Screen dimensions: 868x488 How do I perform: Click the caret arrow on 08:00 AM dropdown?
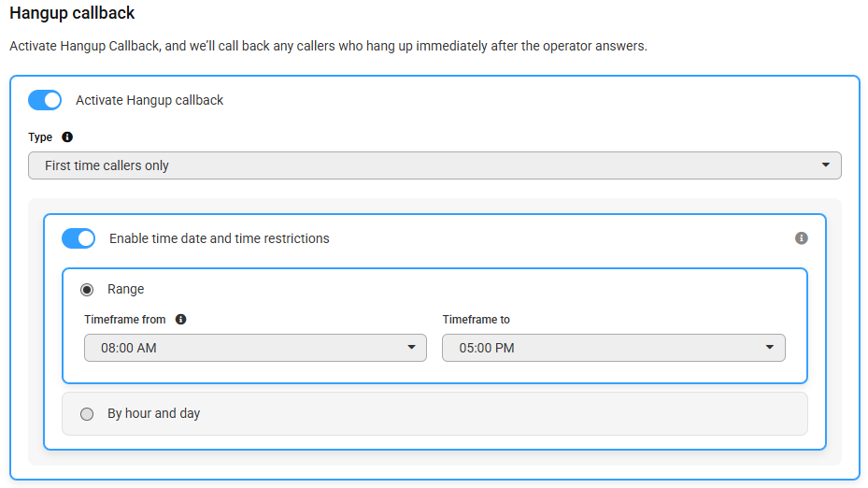(x=411, y=348)
